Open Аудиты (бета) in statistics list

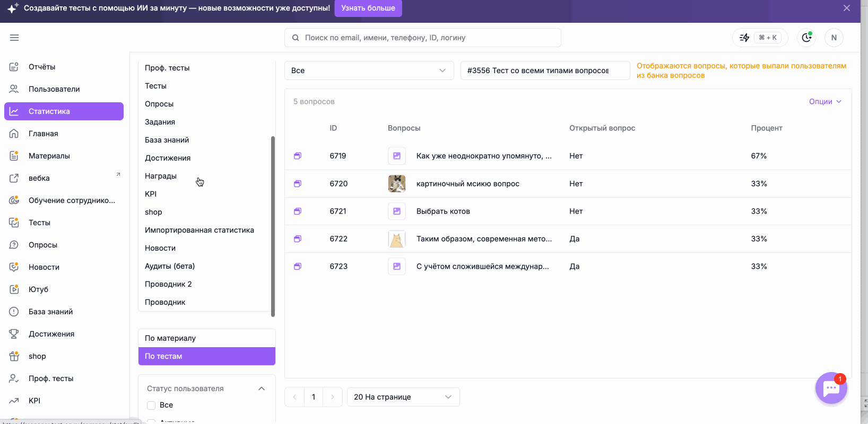click(x=170, y=266)
